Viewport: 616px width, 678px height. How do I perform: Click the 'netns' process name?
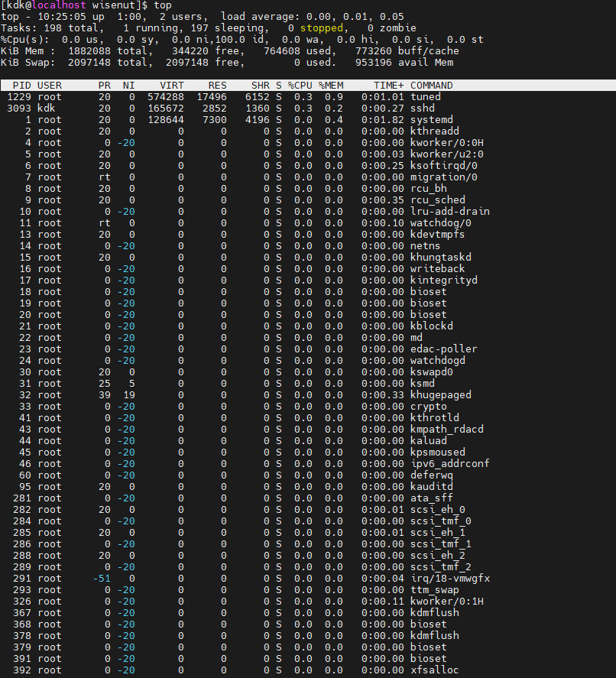coord(426,245)
